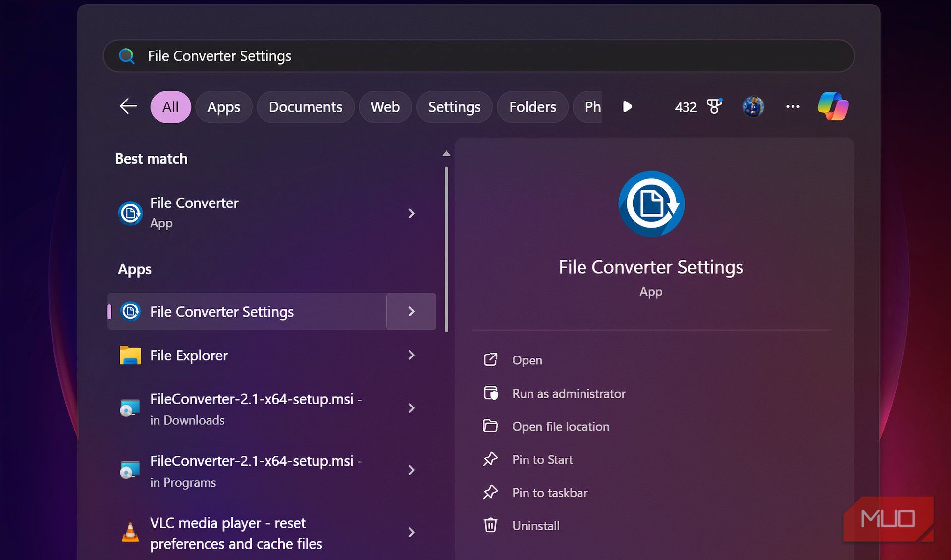Click the user profile avatar

753,106
